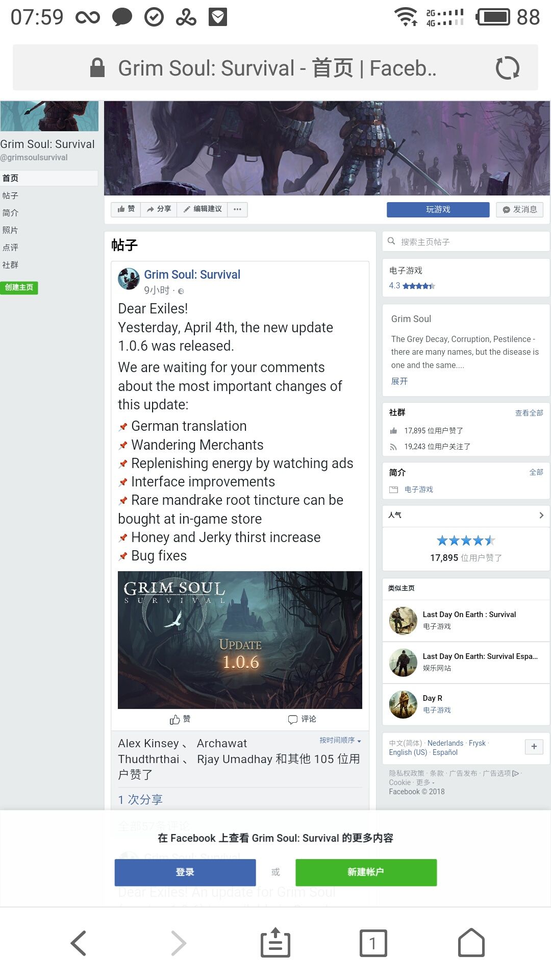This screenshot has width=551, height=980.
Task: Open the tabs counter icon
Action: click(x=373, y=943)
